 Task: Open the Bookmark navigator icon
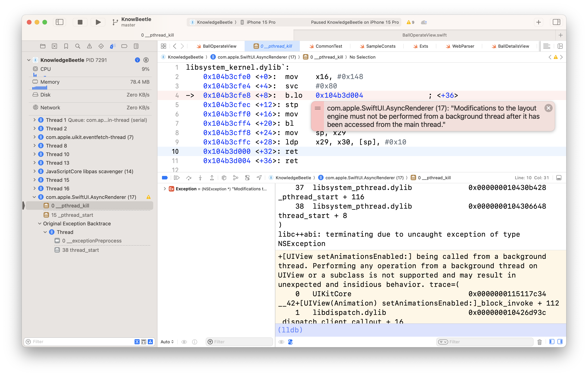click(66, 46)
